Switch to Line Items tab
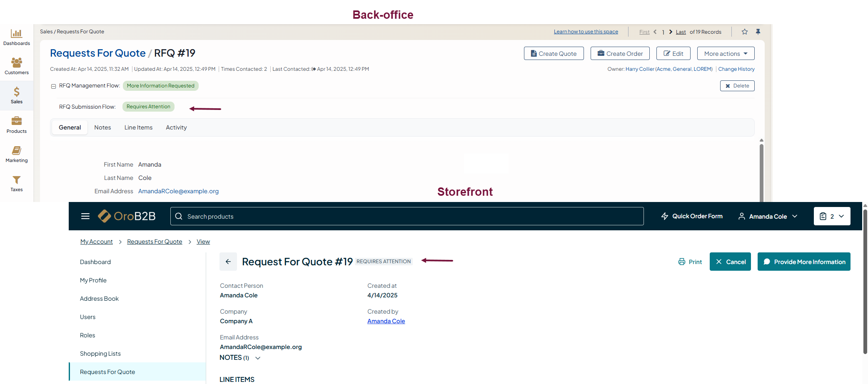868x384 pixels. [x=138, y=127]
